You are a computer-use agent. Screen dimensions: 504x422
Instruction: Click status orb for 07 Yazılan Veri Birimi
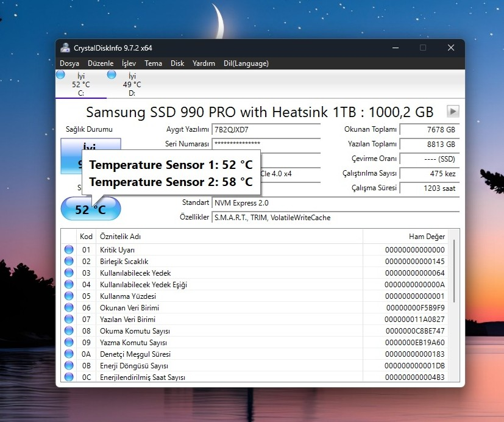pos(69,319)
